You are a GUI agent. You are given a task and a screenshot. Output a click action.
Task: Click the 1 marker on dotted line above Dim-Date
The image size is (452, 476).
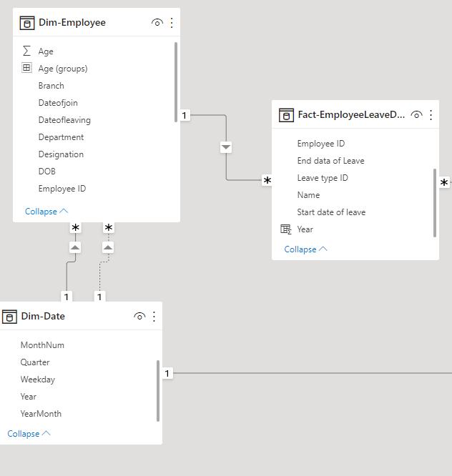click(x=99, y=297)
